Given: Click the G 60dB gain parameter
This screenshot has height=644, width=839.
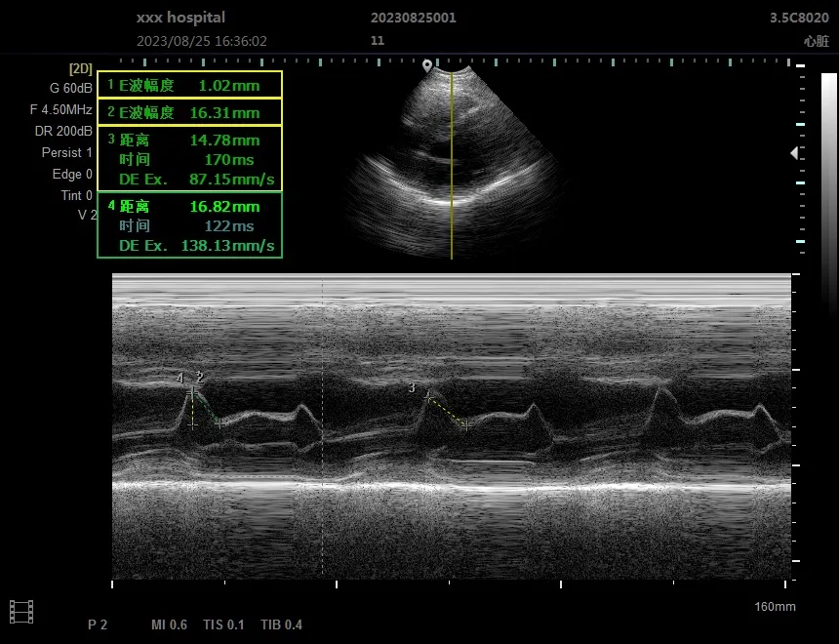Looking at the screenshot, I should [x=71, y=89].
